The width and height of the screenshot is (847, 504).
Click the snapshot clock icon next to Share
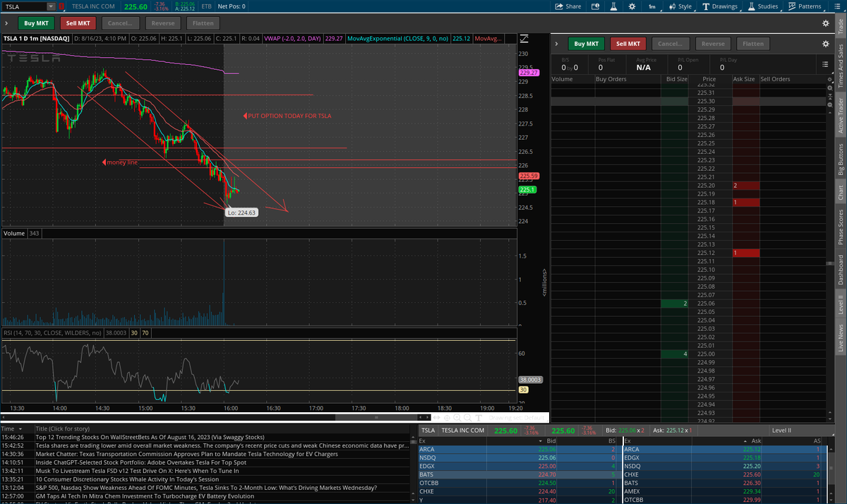594,6
